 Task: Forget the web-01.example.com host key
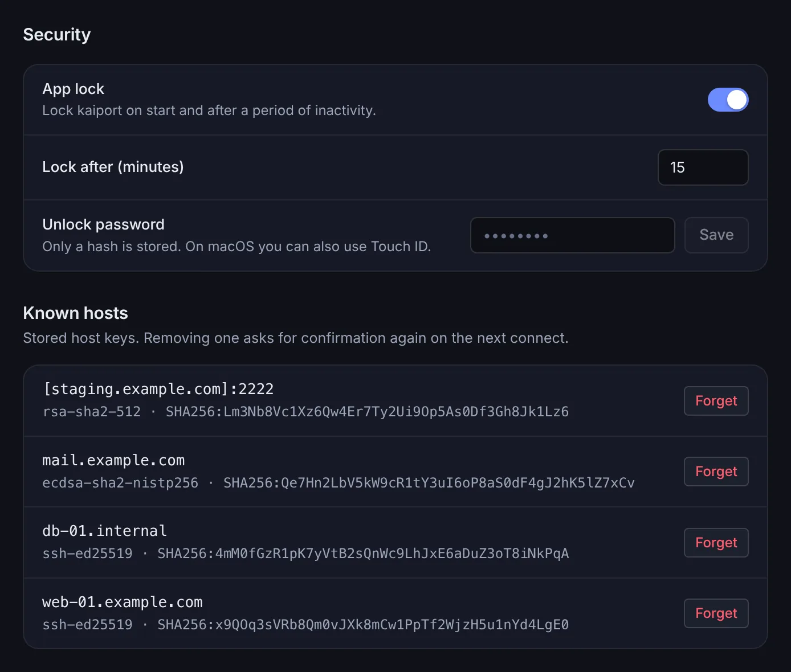click(x=716, y=613)
